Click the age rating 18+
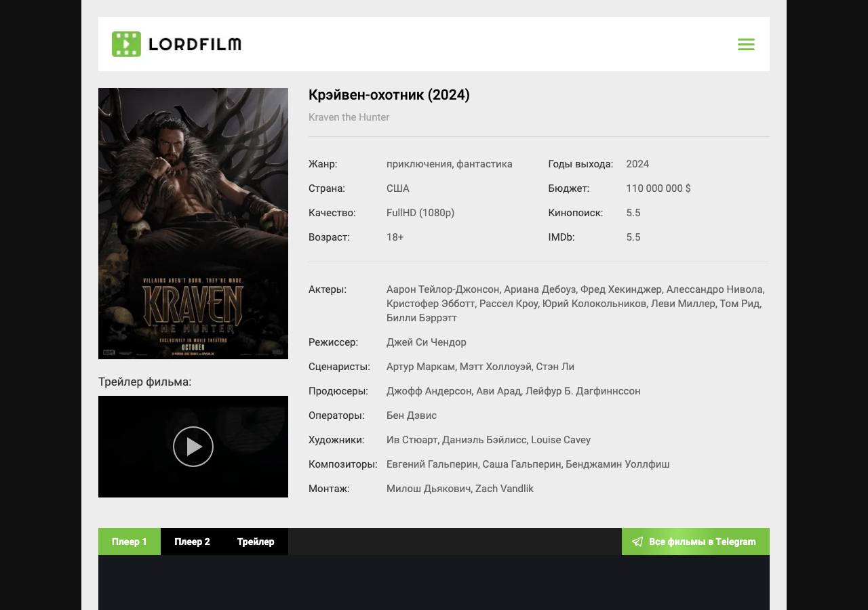 [x=395, y=237]
